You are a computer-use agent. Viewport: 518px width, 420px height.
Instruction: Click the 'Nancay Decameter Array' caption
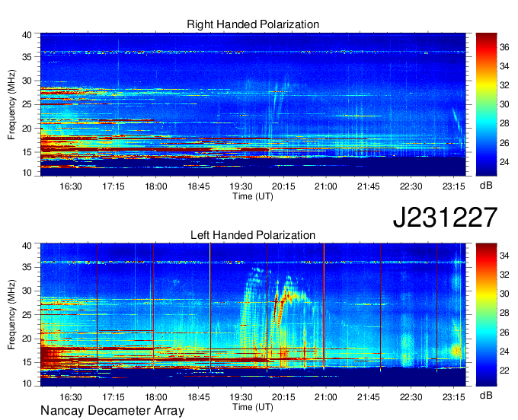click(112, 411)
